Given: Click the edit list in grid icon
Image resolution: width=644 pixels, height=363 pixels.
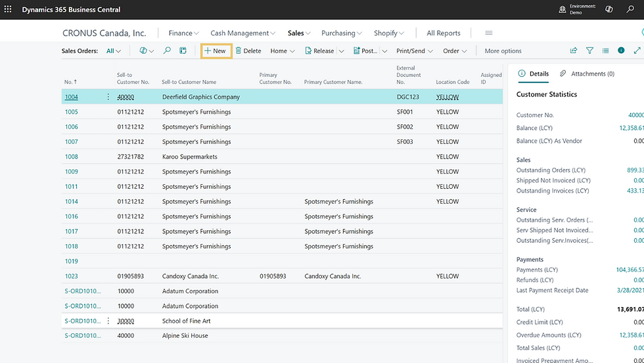Looking at the screenshot, I should click(183, 51).
